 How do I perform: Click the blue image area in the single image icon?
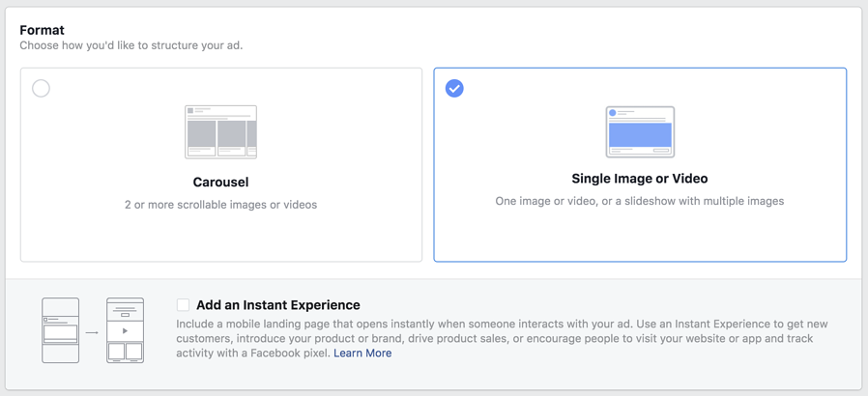pyautogui.click(x=640, y=134)
